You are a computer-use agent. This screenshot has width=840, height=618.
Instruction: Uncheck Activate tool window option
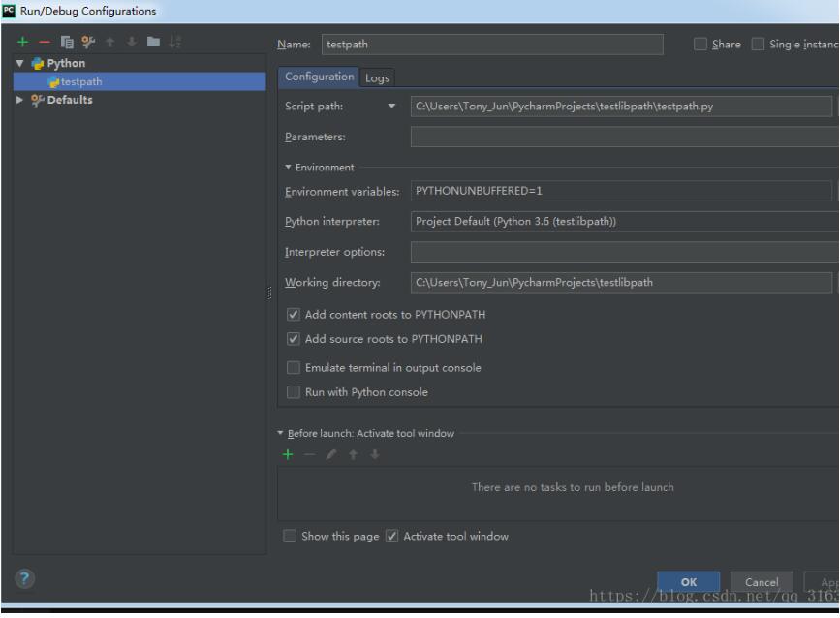click(x=392, y=536)
